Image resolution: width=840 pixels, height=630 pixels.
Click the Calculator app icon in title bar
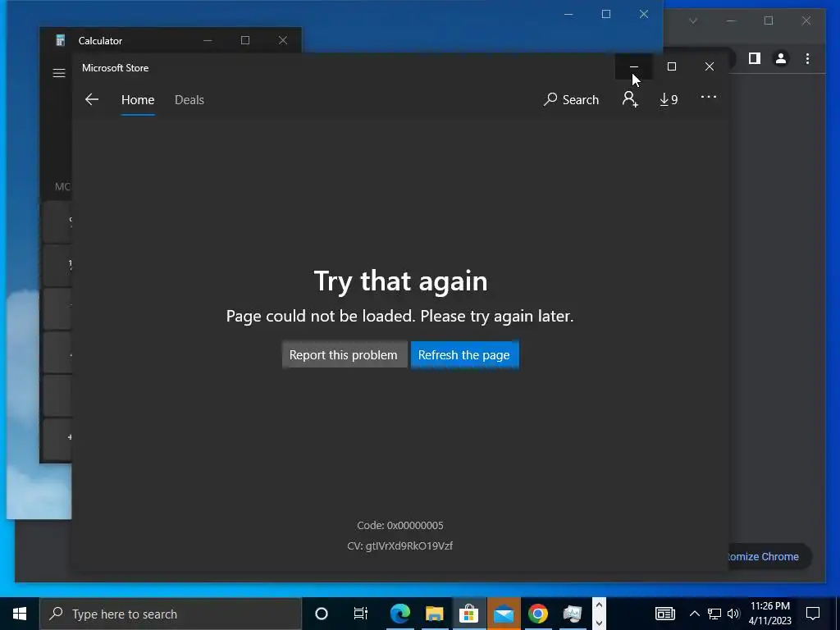61,40
